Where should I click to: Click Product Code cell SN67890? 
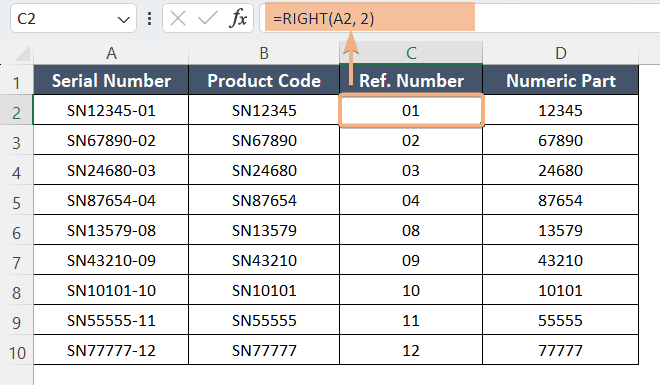264,140
